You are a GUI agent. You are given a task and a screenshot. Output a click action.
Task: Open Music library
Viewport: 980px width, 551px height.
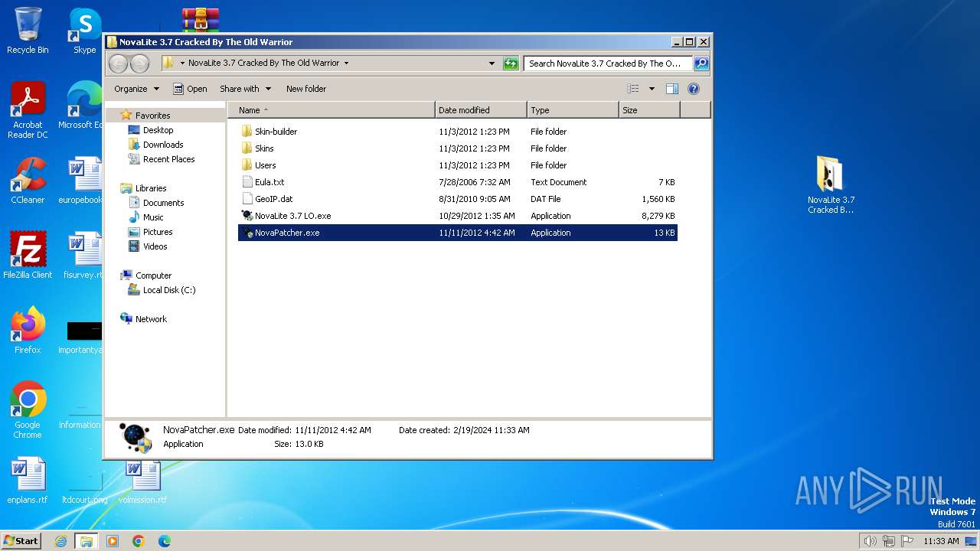153,217
